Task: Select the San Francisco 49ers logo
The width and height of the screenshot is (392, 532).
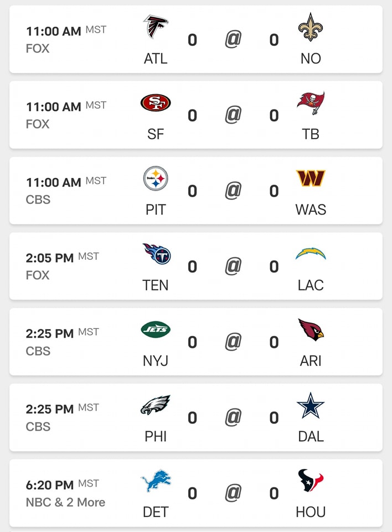Action: (156, 103)
